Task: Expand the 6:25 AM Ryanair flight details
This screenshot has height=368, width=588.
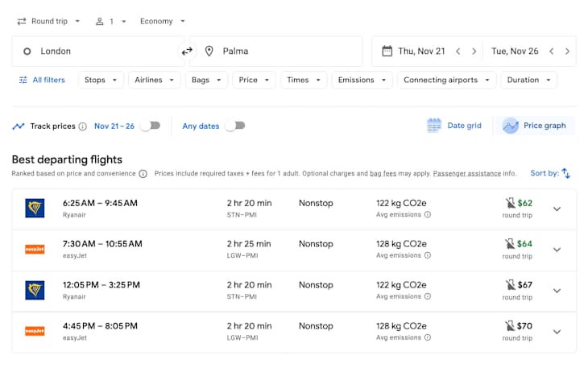Action: point(557,209)
